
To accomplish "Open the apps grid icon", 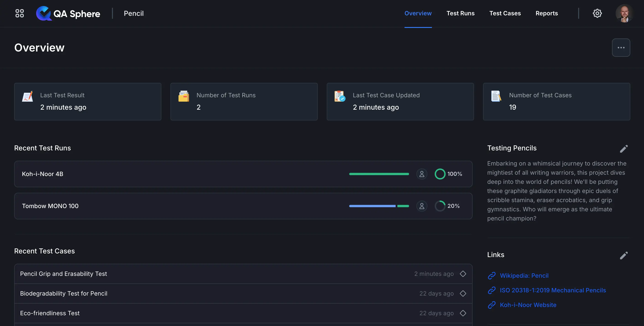I will (19, 13).
